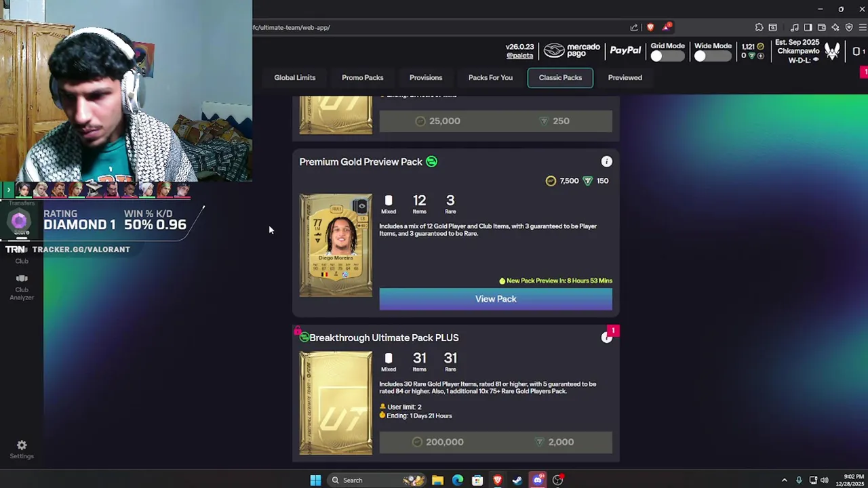Viewport: 868px width, 488px height.
Task: Click the red notification badge on Breakthrough pack
Action: pyautogui.click(x=613, y=331)
